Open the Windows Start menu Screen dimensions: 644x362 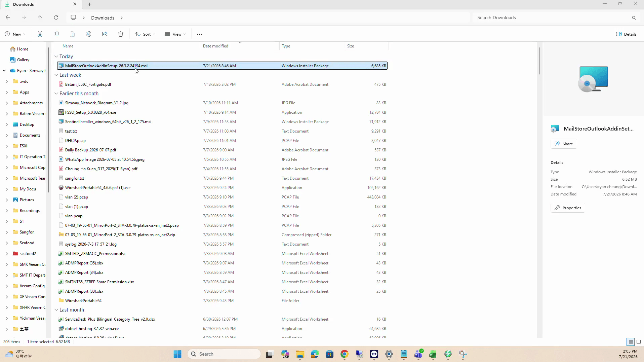pos(177,354)
